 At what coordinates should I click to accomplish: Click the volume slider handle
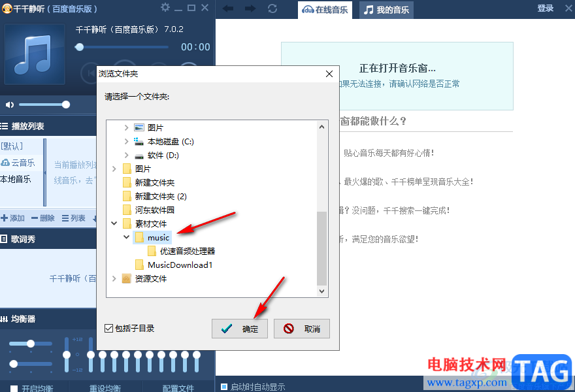point(65,105)
